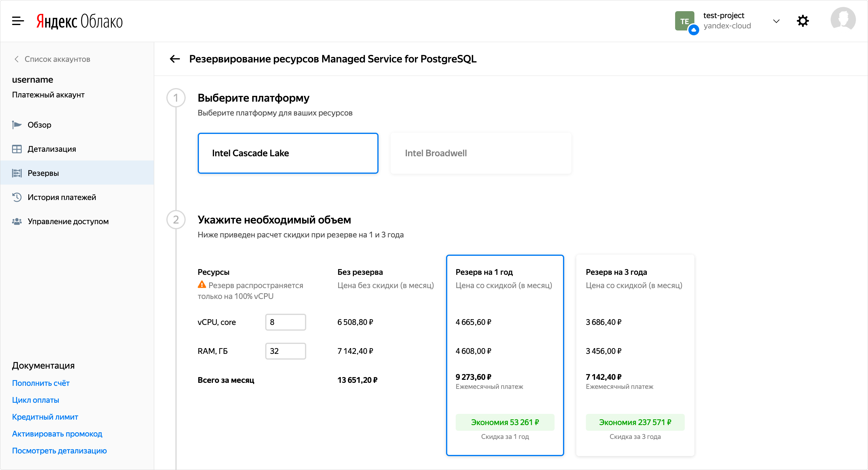Click the vCPU core input field
The image size is (868, 470).
point(285,322)
